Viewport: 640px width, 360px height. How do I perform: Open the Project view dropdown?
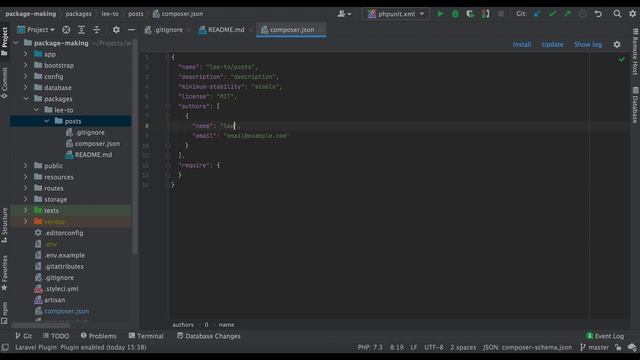click(36, 30)
